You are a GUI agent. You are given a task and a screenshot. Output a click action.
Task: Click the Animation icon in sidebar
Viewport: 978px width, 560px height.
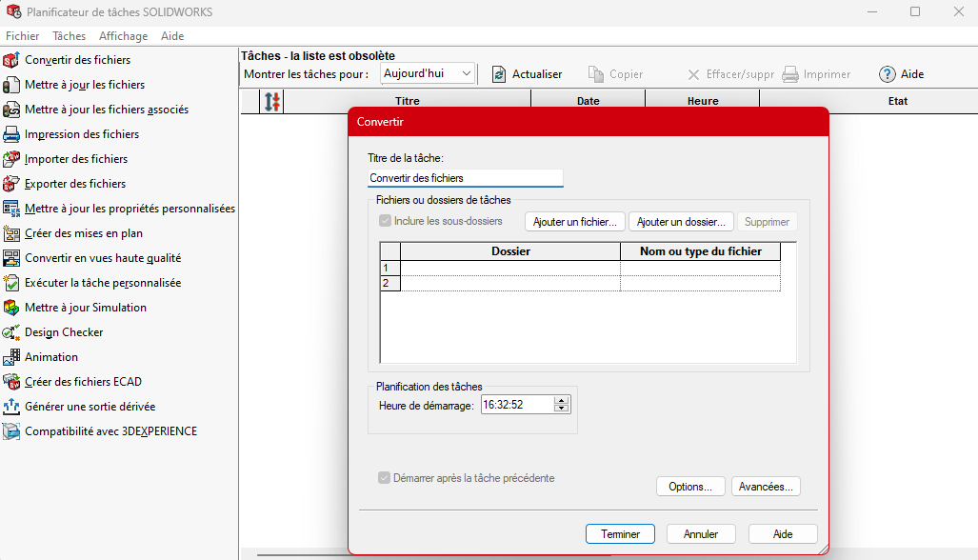[x=11, y=357]
